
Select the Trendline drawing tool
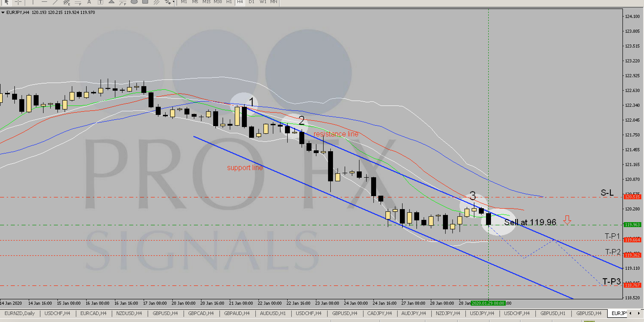pos(55,2)
